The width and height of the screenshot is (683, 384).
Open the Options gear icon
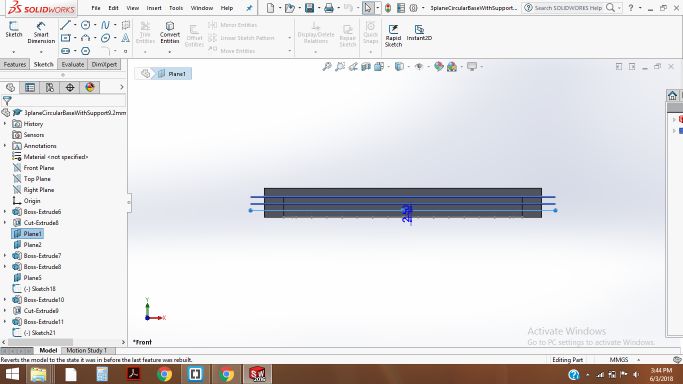click(413, 8)
